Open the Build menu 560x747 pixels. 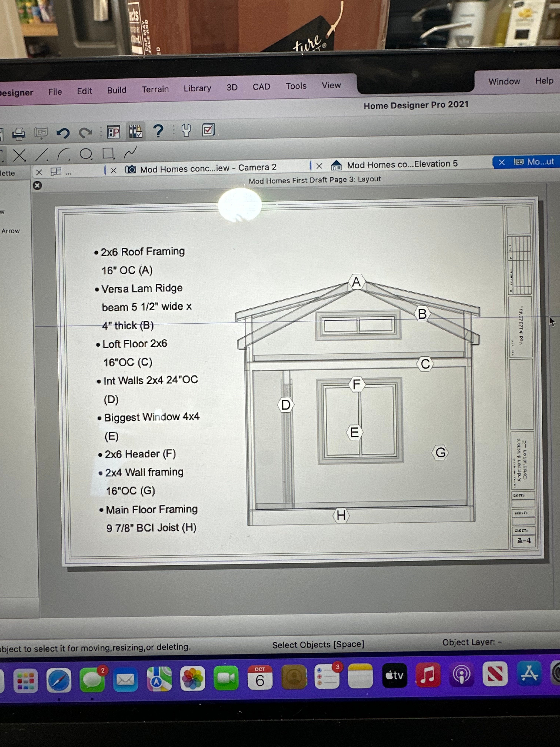(116, 90)
